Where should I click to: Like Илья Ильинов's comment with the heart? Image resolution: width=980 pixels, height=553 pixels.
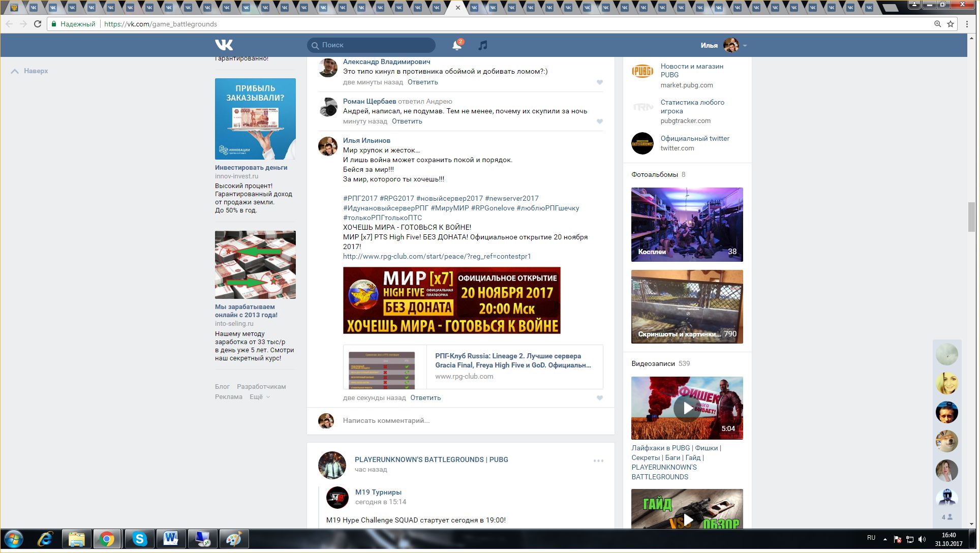pos(600,398)
